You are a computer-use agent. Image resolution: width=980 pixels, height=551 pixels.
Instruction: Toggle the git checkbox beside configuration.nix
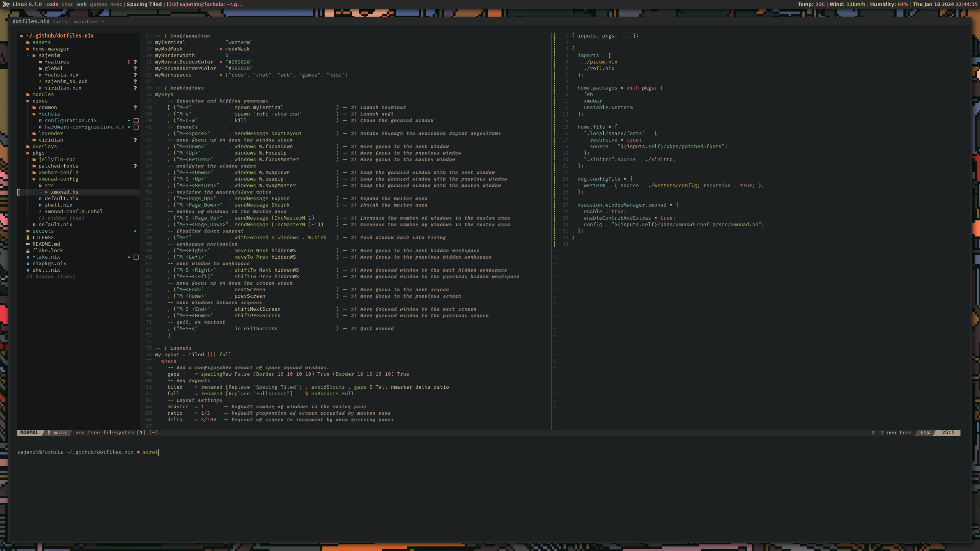pyautogui.click(x=136, y=120)
